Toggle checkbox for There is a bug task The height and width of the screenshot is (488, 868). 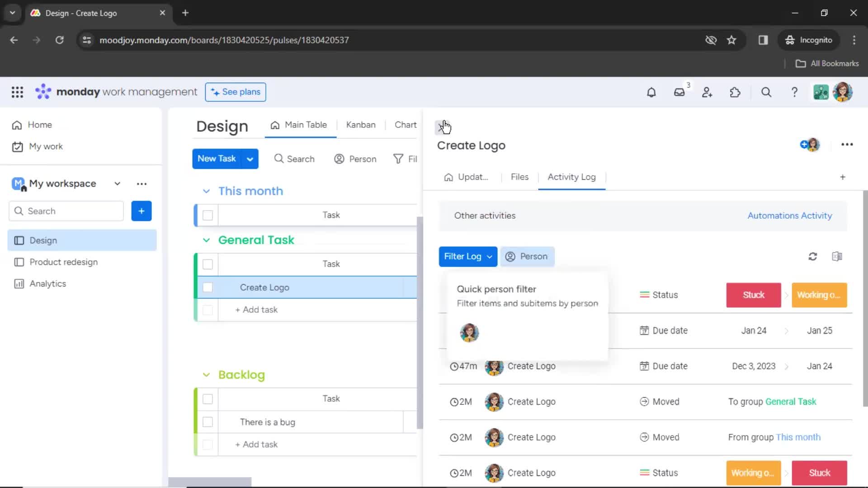207,422
